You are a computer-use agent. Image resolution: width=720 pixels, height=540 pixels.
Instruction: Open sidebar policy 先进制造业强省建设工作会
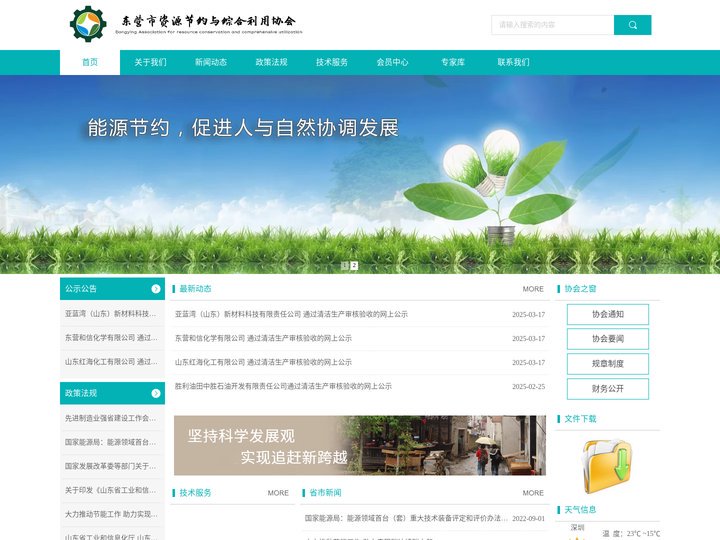tap(111, 418)
